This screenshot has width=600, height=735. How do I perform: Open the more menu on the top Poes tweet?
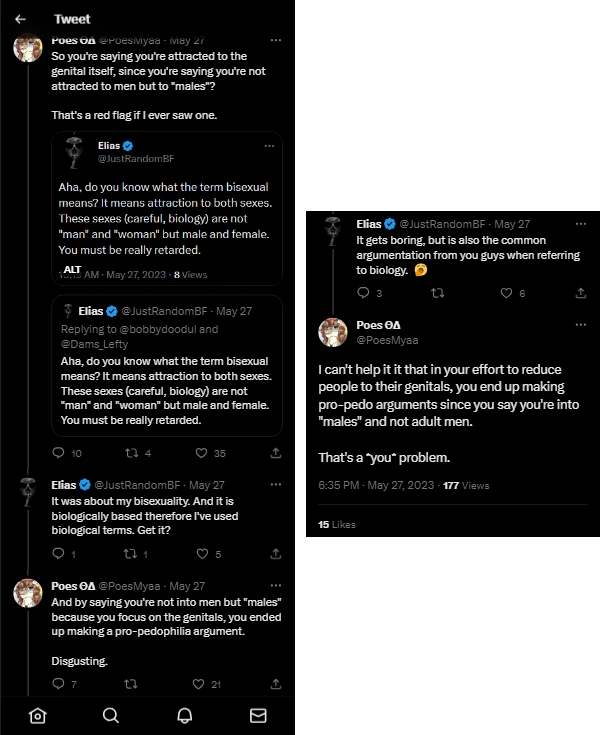(x=275, y=40)
